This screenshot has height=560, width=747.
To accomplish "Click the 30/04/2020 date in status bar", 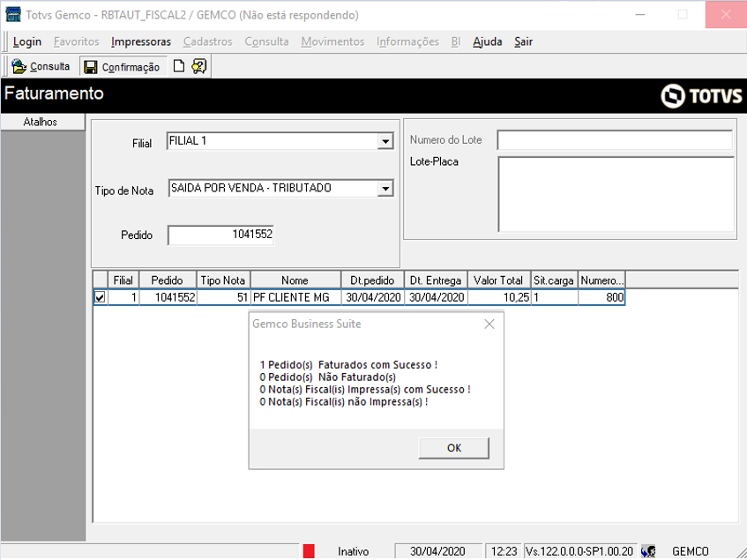I will coord(437,551).
